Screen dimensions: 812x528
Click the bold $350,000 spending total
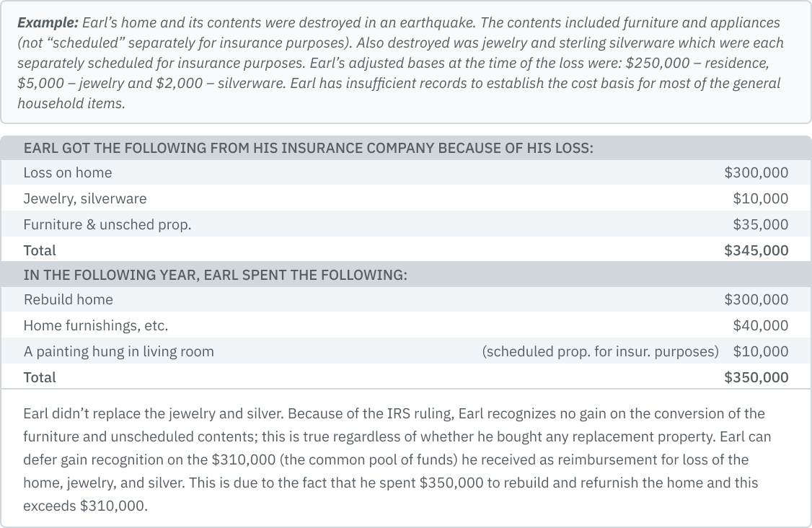tap(756, 377)
